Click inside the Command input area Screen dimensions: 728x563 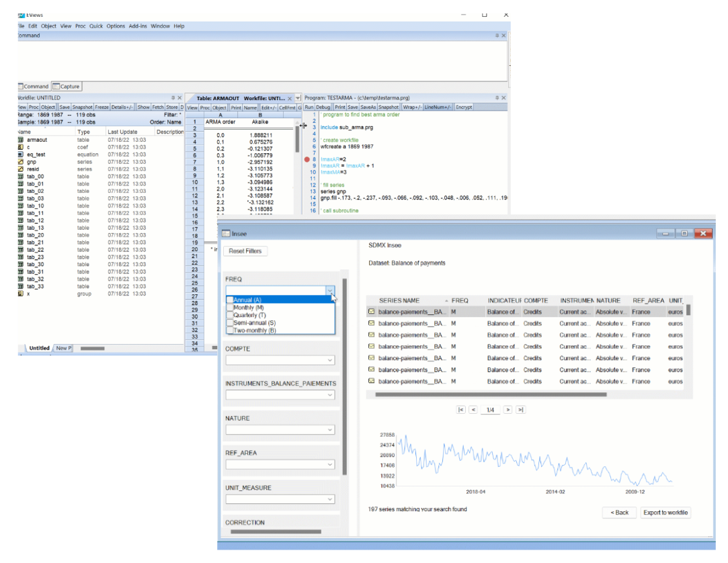point(262,60)
